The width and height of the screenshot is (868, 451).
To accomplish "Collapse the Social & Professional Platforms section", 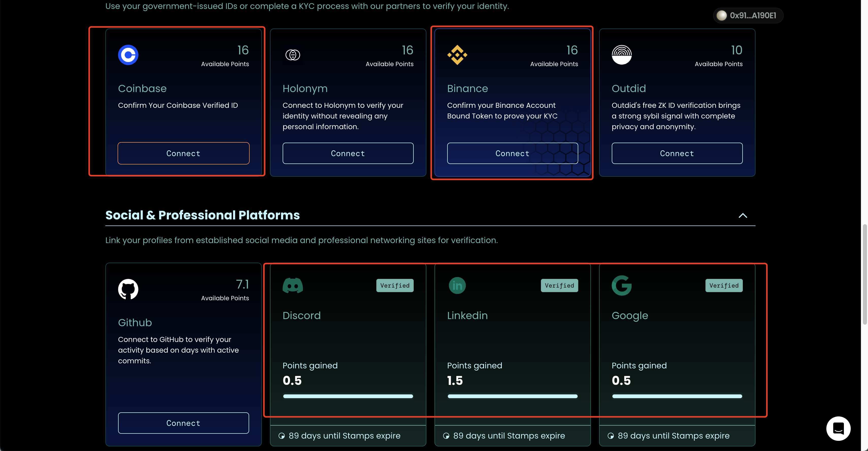I will tap(743, 216).
